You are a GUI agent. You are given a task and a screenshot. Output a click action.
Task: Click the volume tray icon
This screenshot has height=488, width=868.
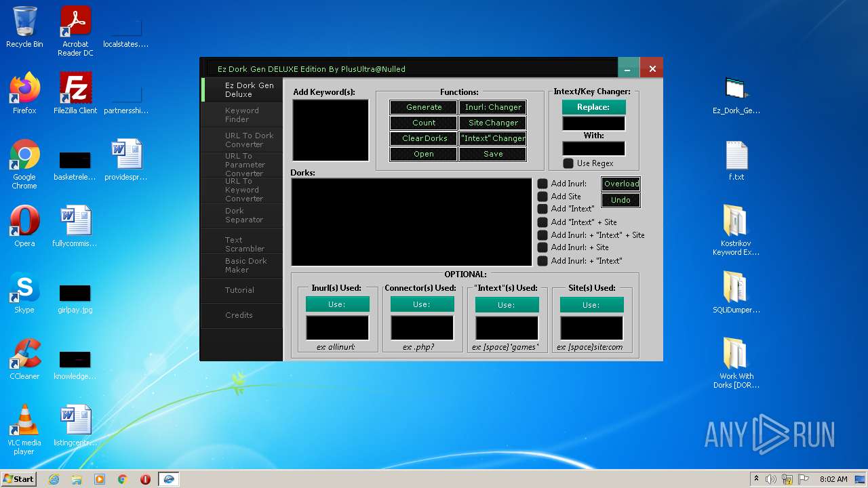771,479
